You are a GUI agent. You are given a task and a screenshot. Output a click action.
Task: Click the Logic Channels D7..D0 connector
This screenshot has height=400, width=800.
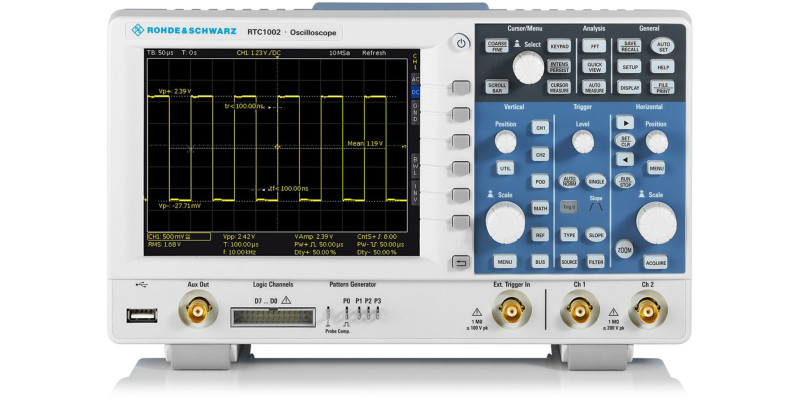tap(273, 317)
